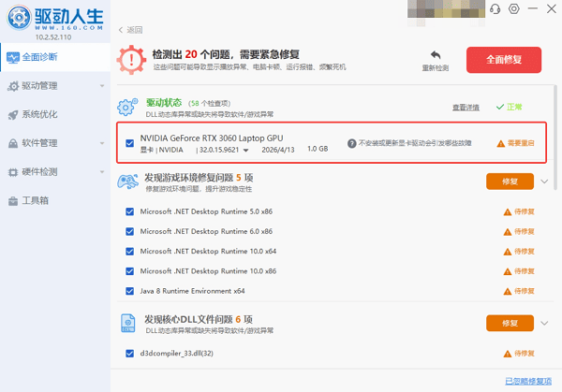This screenshot has width=562, height=392.
Task: Open 硬件检测 in the sidebar
Action: pos(55,172)
